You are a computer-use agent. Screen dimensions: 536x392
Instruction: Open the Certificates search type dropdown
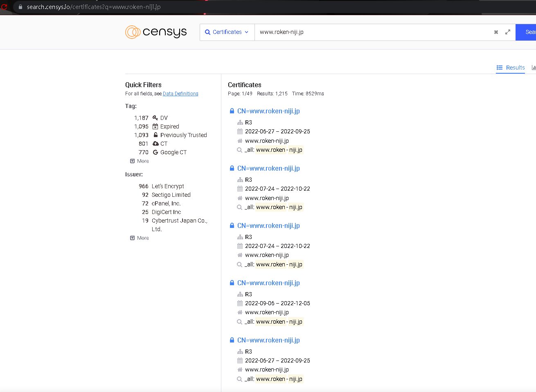click(227, 32)
